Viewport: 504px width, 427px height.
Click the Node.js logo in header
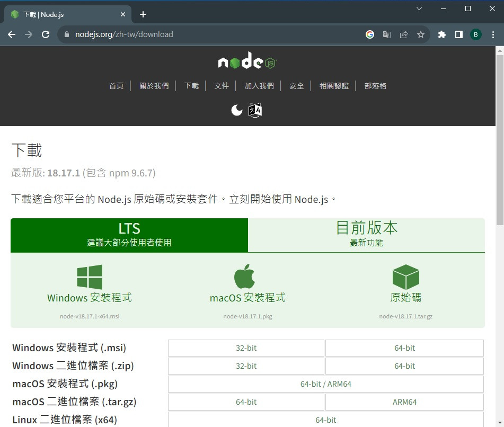[x=247, y=61]
